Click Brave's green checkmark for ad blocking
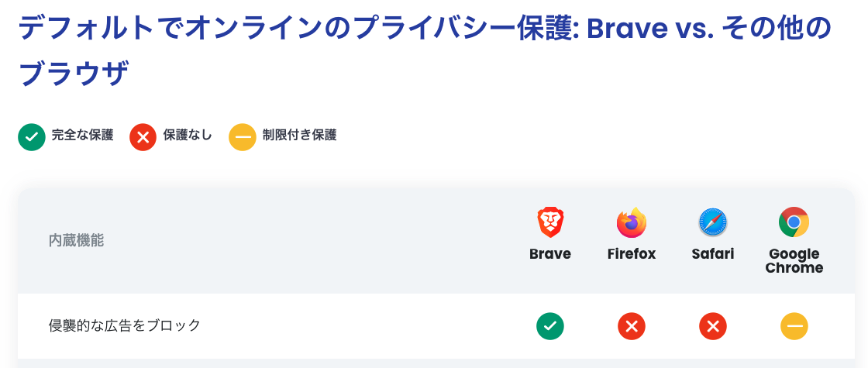 coord(550,326)
